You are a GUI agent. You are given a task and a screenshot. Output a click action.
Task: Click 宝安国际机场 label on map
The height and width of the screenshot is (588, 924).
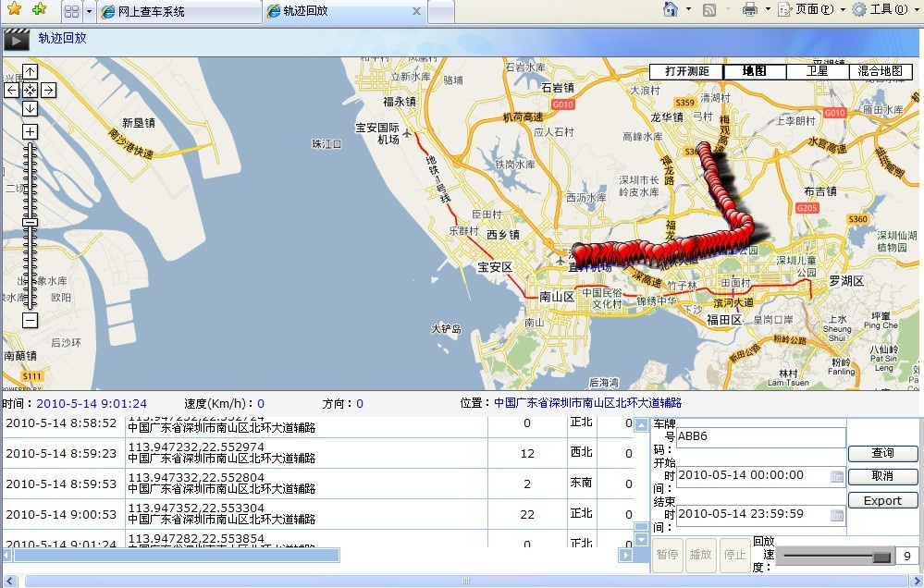tap(377, 133)
